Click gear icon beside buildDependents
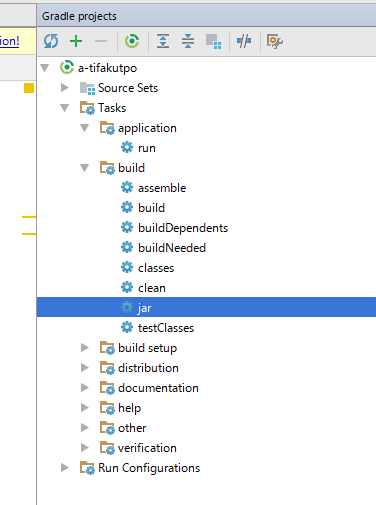The image size is (376, 505). [x=127, y=227]
